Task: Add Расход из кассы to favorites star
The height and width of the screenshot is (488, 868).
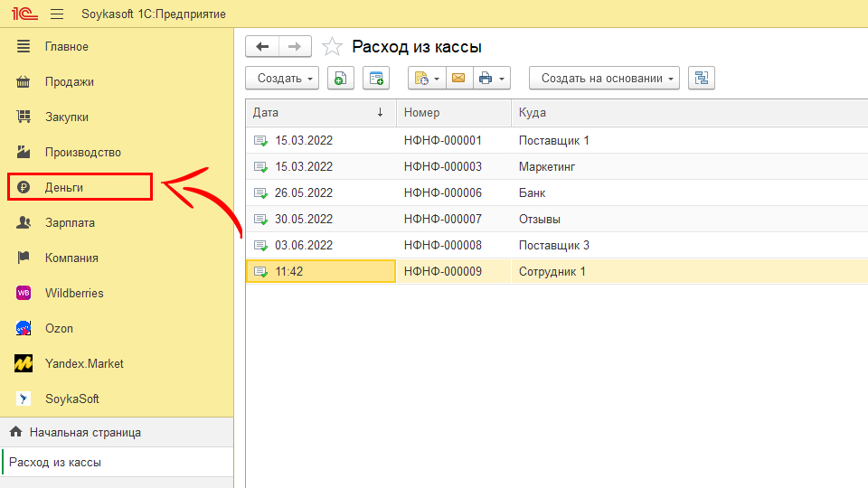Action: click(x=333, y=47)
